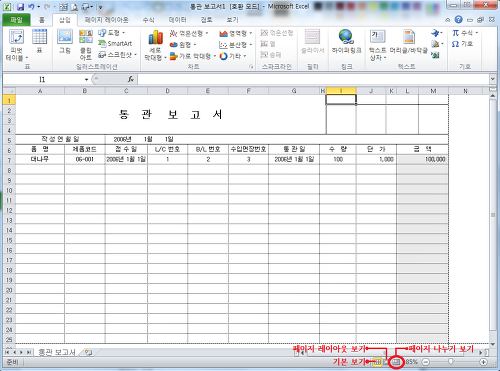500x371 pixels.
Task: Switch to Data (데이터) tab
Action: (177, 20)
